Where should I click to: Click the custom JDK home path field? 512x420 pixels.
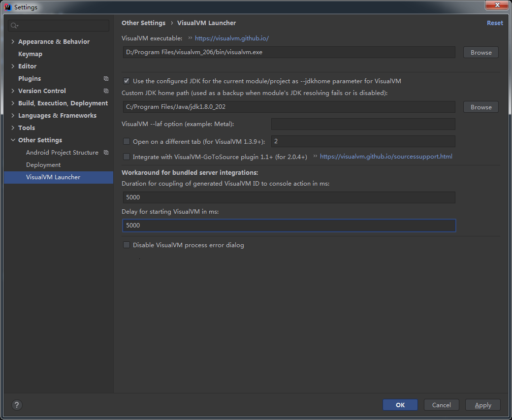(x=289, y=107)
